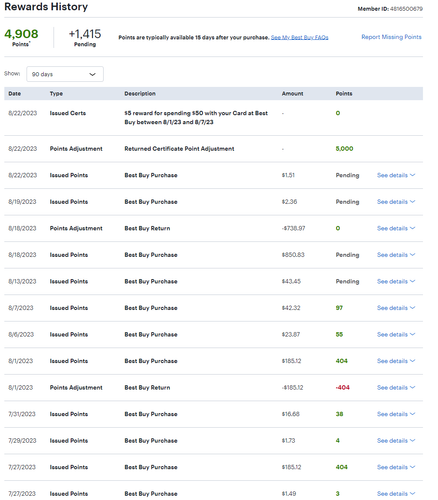The image size is (438, 500).
Task: Expand See details for the 7/27/2023 $185.12 purchase
Action: [396, 467]
